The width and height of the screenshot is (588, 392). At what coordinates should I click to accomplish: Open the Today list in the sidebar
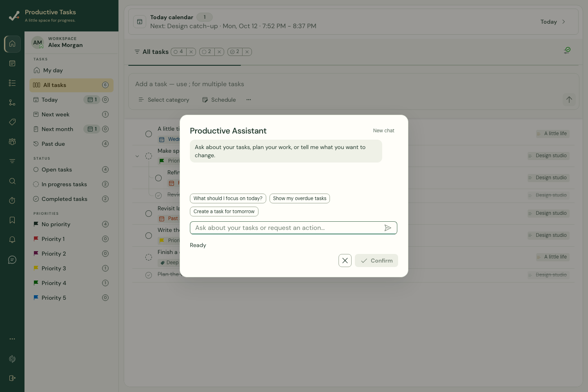click(71, 100)
